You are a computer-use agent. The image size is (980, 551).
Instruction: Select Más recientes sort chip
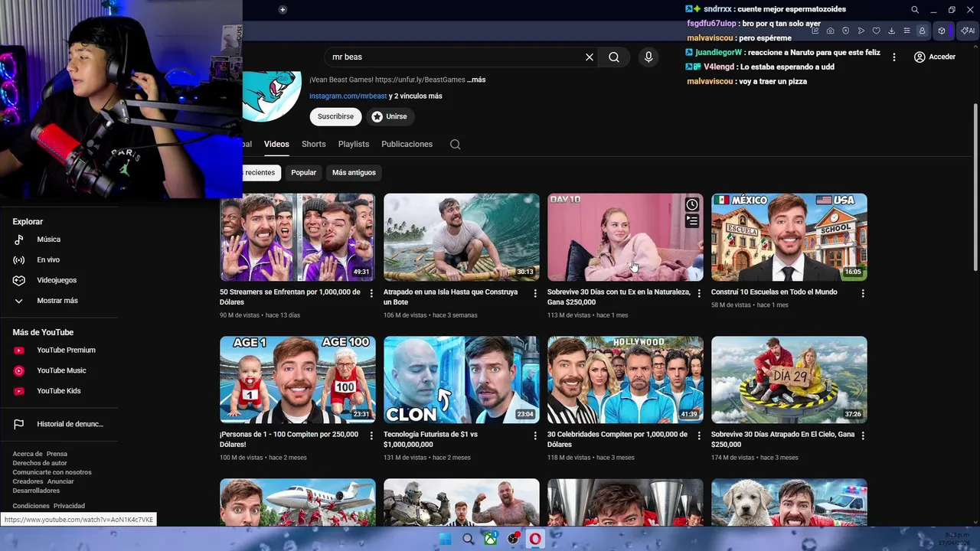point(260,172)
